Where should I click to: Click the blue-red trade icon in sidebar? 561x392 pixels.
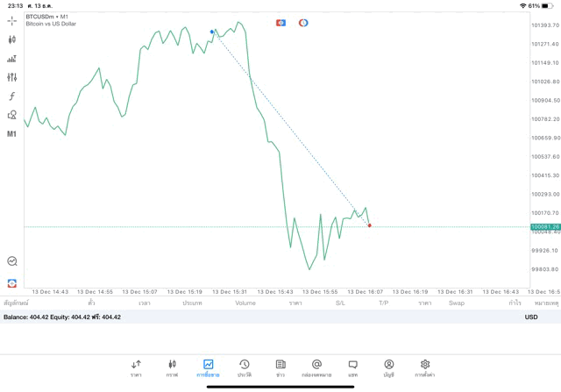(x=11, y=283)
